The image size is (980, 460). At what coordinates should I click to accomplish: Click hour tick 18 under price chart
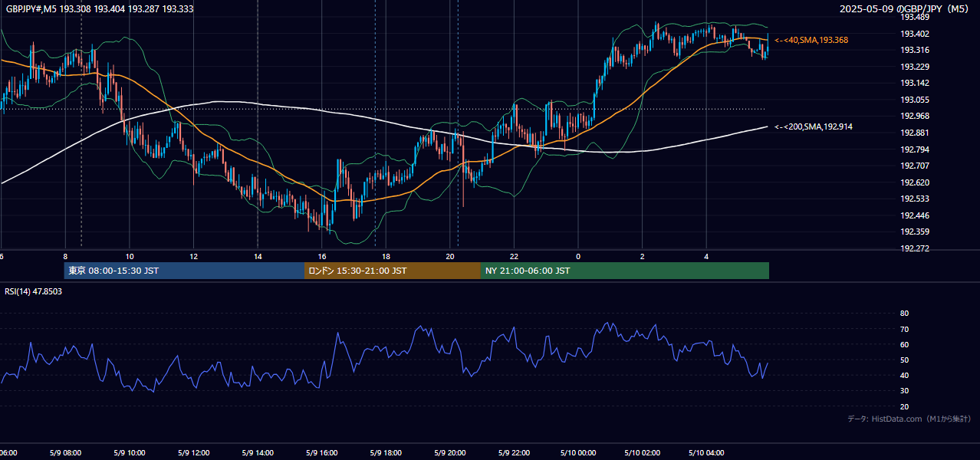386,257
